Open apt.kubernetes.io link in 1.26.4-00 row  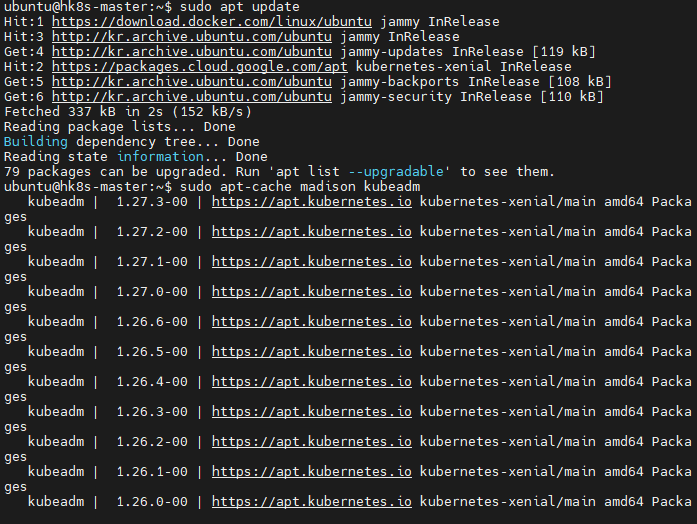point(312,382)
